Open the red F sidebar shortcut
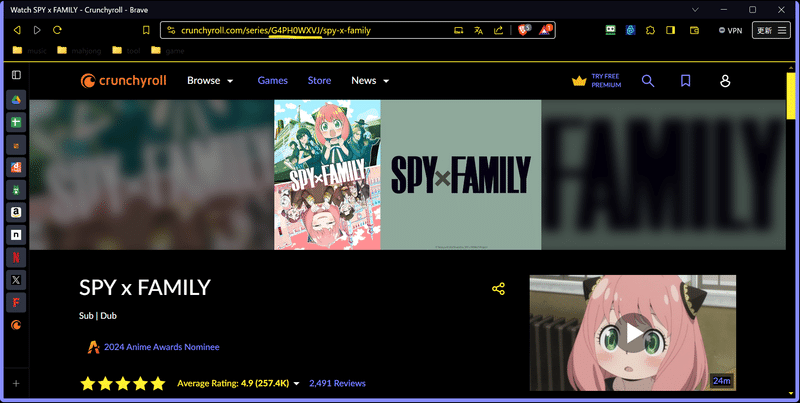Image resolution: width=800 pixels, height=403 pixels. 16,302
